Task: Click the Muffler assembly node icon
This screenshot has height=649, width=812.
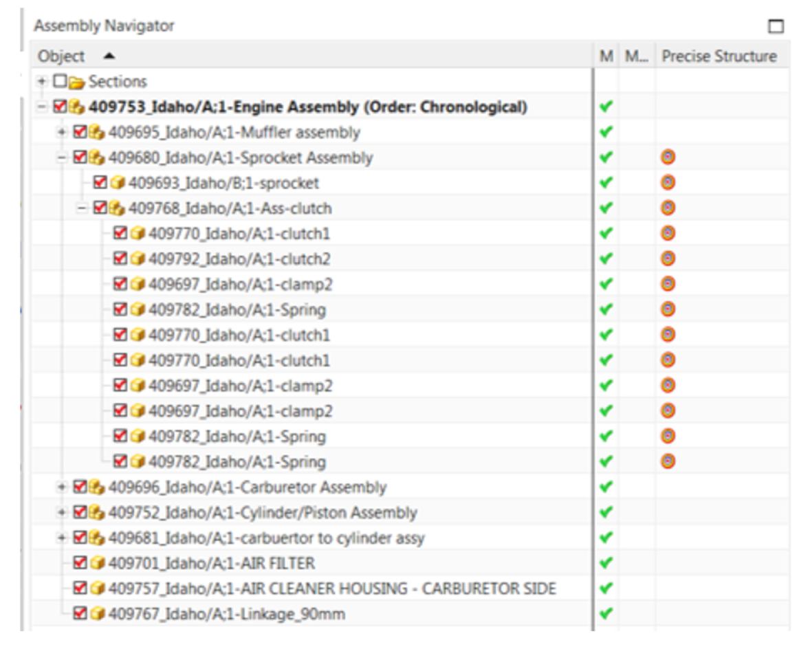Action: click(x=96, y=133)
